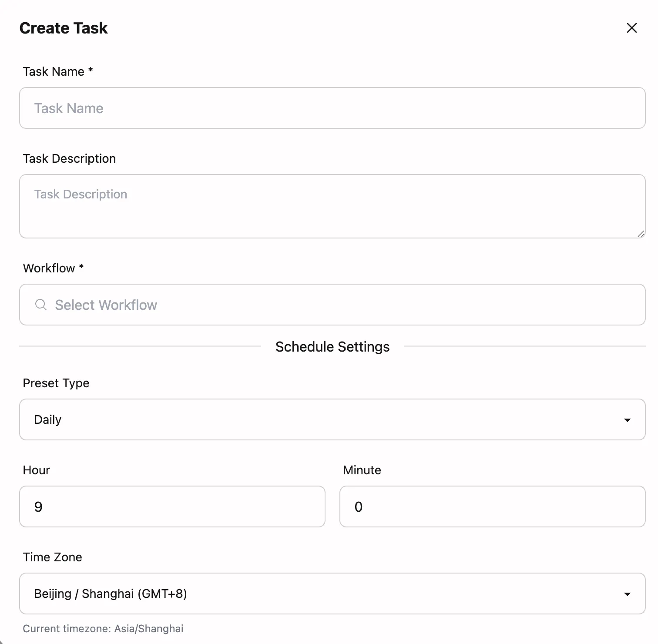Screen dimensions: 658x644
Task: Click the Hour field label
Action: tap(36, 470)
